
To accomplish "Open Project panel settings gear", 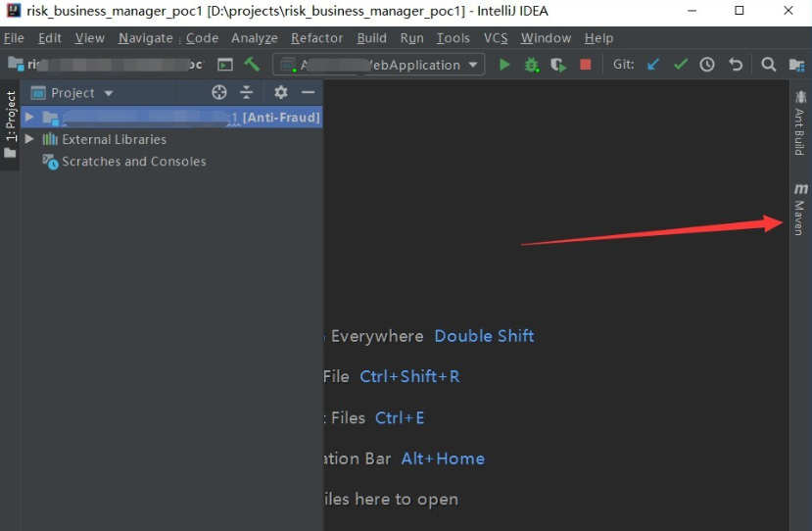I will coord(281,92).
